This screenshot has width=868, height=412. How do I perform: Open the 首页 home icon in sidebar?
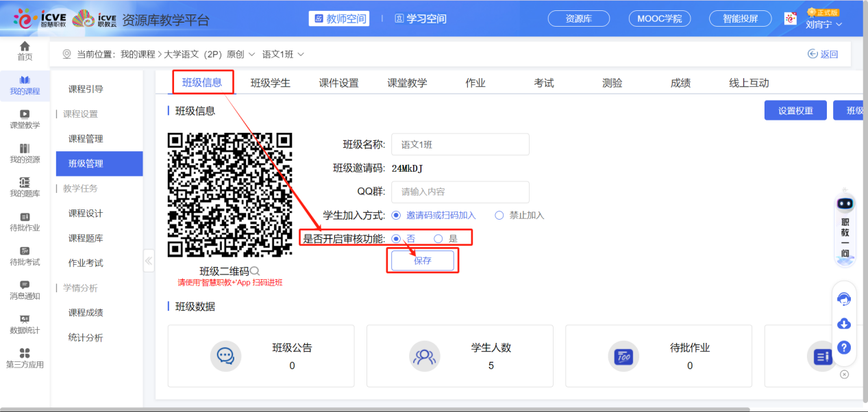click(x=25, y=50)
